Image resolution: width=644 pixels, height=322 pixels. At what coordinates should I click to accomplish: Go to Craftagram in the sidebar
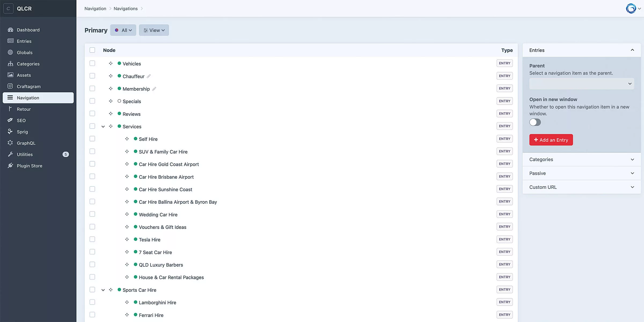38,86
